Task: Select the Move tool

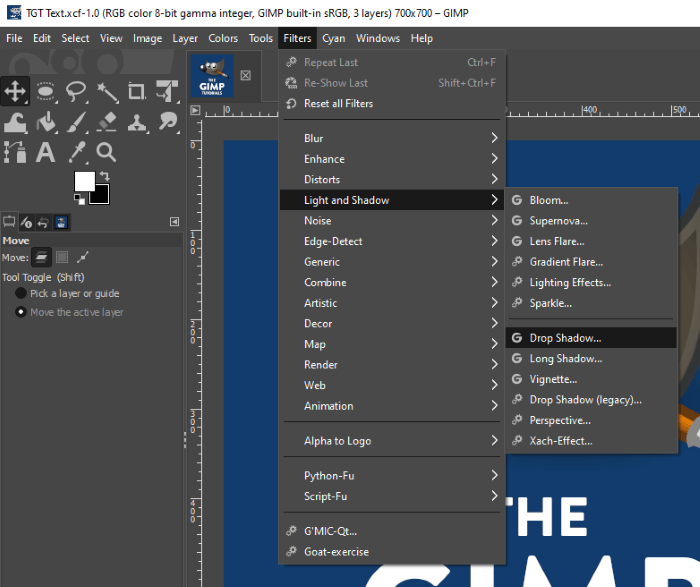Action: (x=15, y=91)
